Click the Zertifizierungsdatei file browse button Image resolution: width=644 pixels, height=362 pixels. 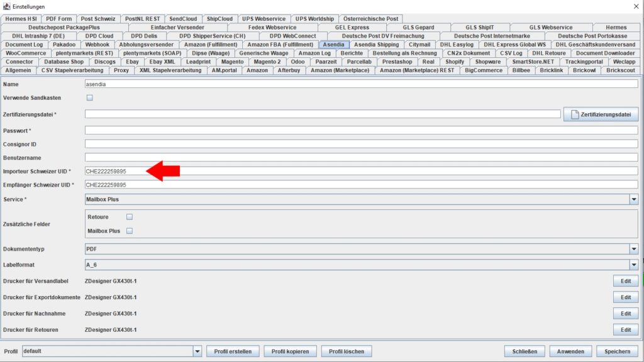(601, 114)
